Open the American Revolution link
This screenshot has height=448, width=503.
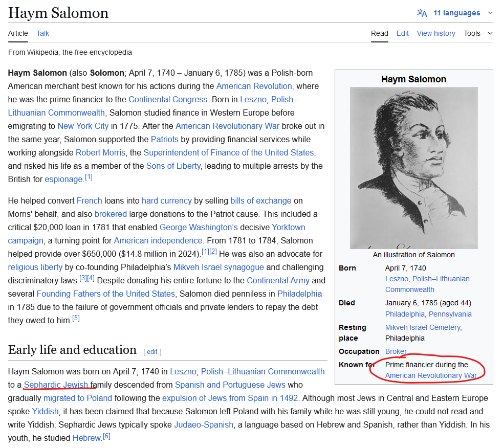click(254, 86)
